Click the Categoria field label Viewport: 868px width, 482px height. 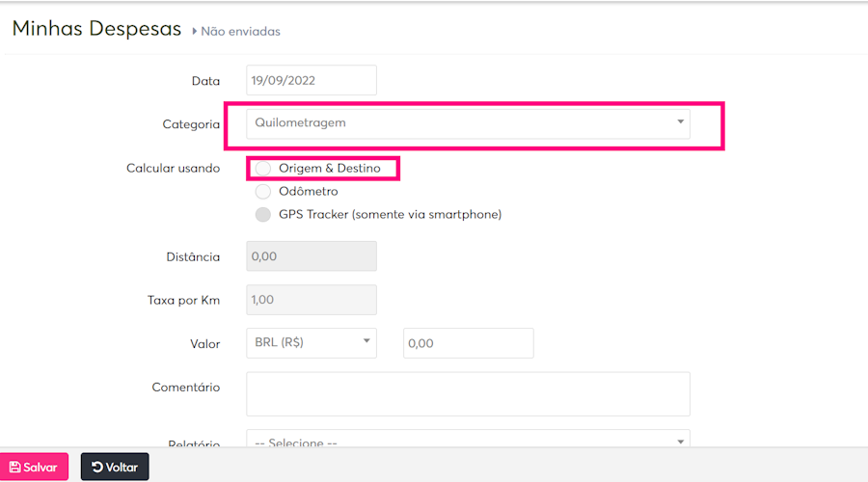pyautogui.click(x=191, y=124)
